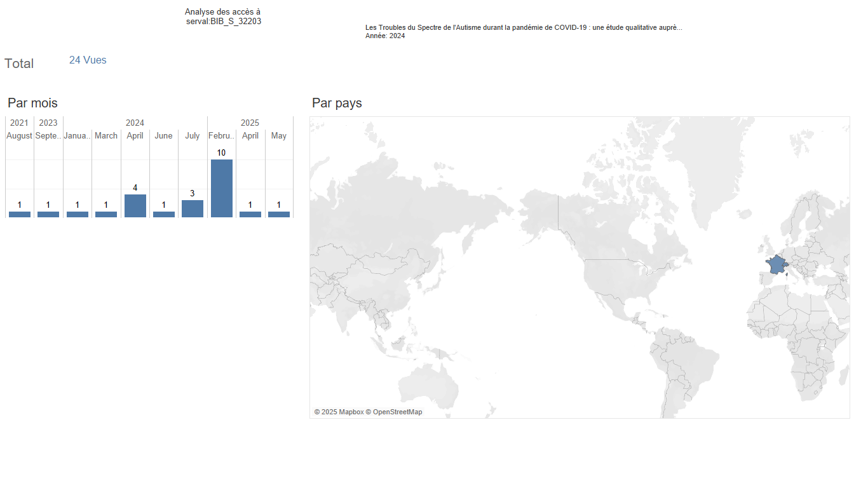Click the 'Année: 2024' text
This screenshot has width=868, height=488.
[x=385, y=36]
